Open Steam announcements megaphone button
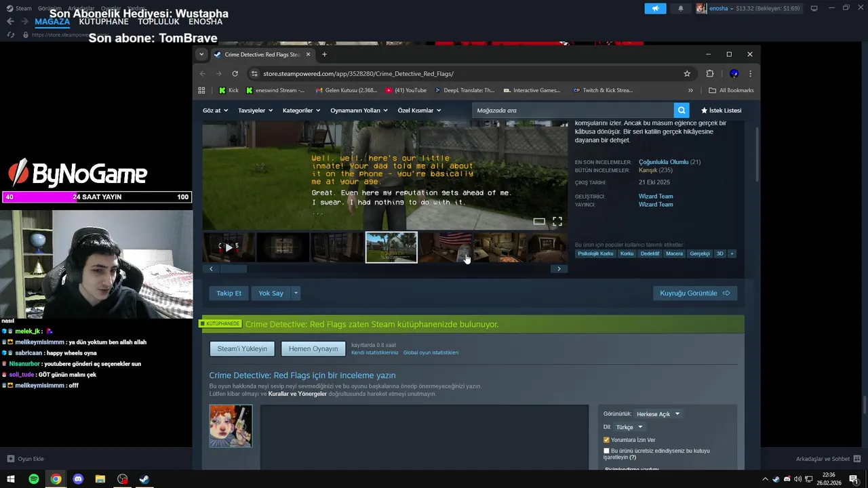868x488 pixels. 655,8
